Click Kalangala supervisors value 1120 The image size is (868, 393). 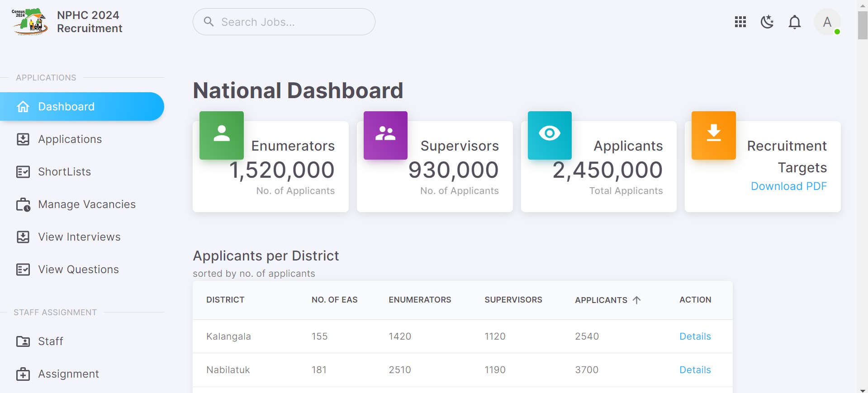(x=495, y=336)
